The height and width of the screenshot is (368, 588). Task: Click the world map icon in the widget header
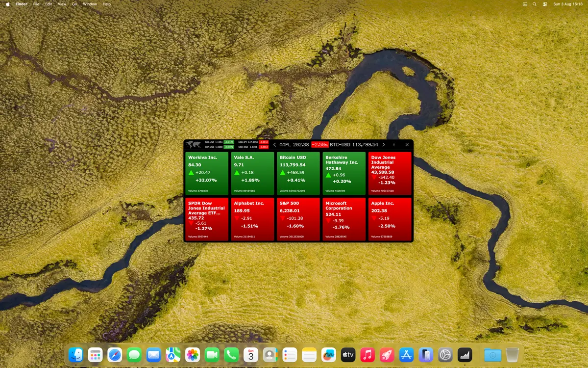click(194, 144)
